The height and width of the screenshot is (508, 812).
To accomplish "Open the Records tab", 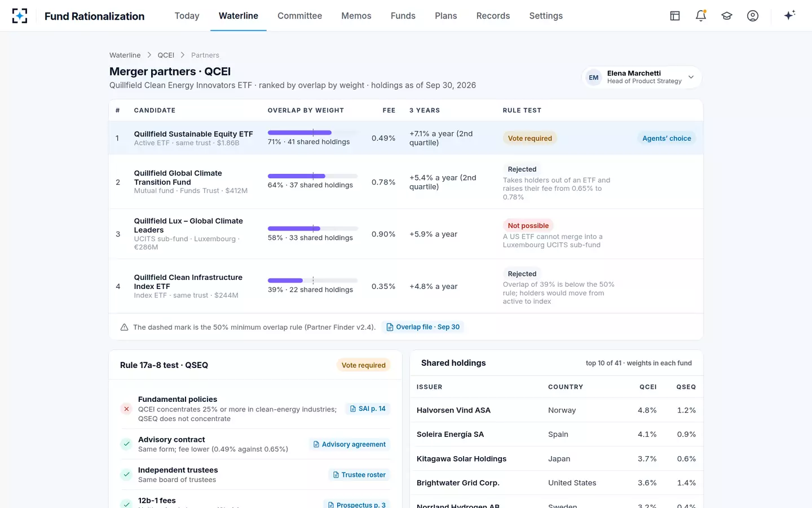I will 493,16.
